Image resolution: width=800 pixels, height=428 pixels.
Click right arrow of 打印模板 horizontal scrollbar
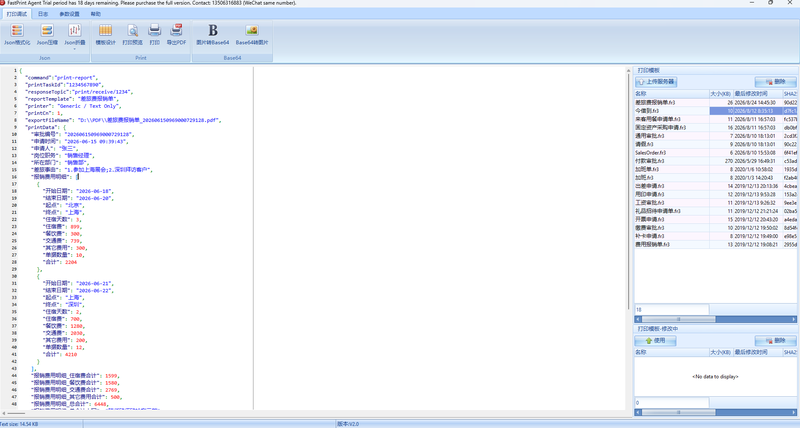793,319
